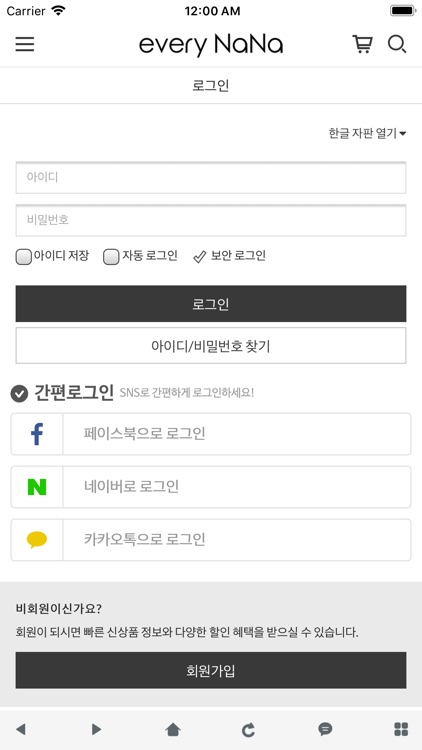Viewport: 422px width, 750px height.
Task: Open 아이디/비밀번호 찾기
Action: pos(211,345)
